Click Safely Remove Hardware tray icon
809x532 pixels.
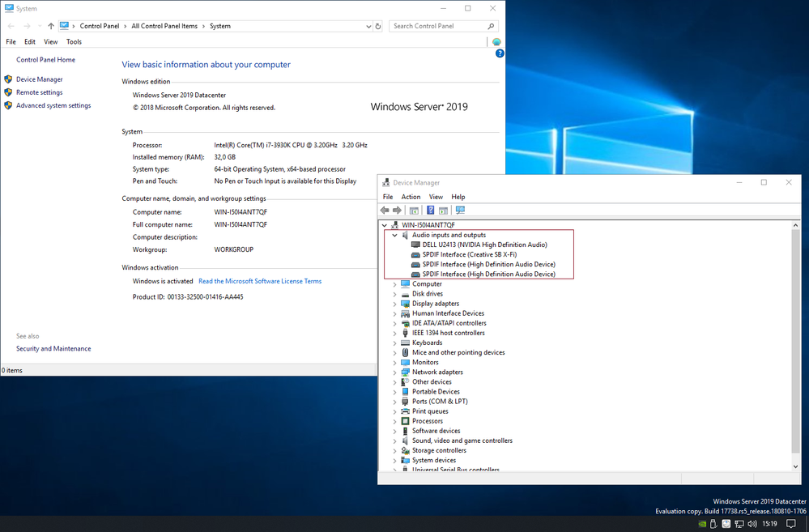[x=713, y=524]
